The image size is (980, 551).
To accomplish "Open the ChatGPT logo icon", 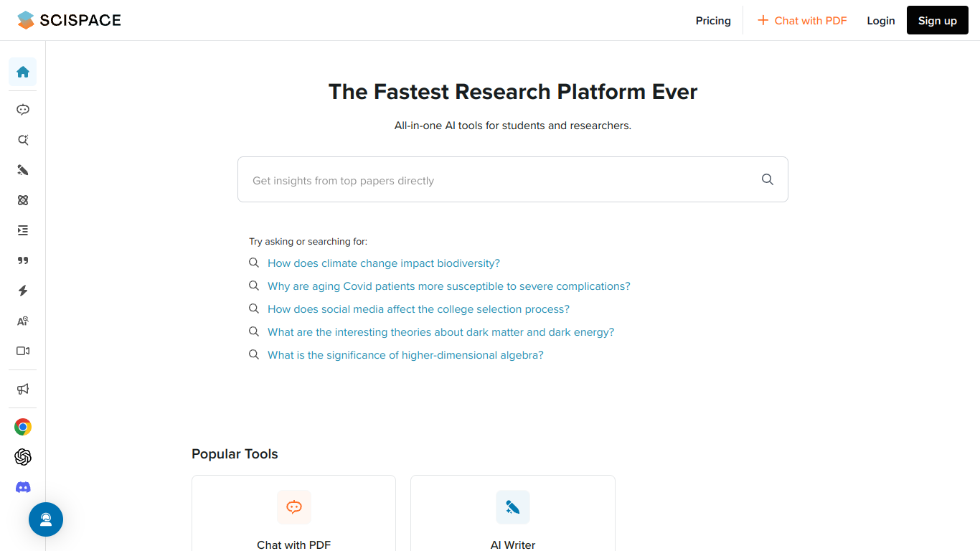I will [23, 457].
